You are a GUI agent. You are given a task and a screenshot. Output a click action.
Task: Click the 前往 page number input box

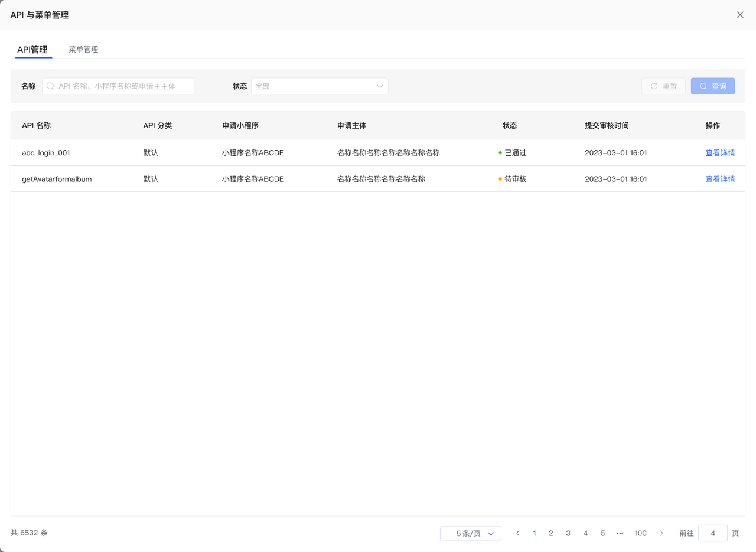tap(712, 533)
